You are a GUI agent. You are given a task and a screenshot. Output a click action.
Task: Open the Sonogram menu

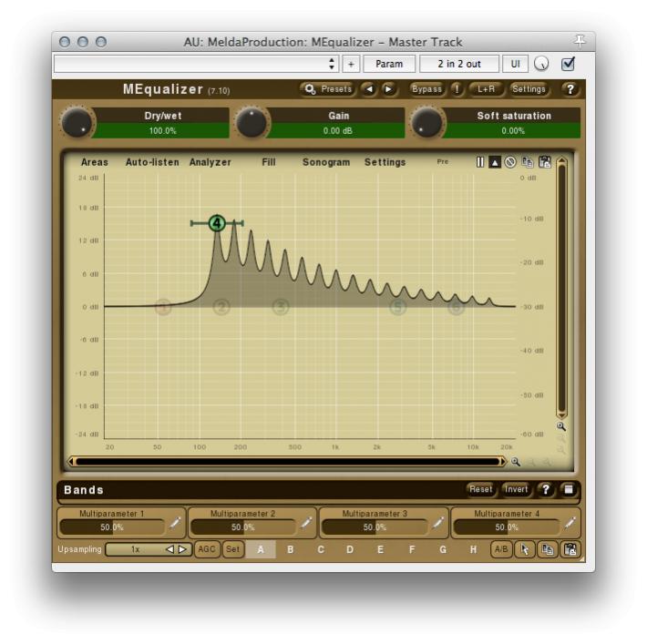326,162
